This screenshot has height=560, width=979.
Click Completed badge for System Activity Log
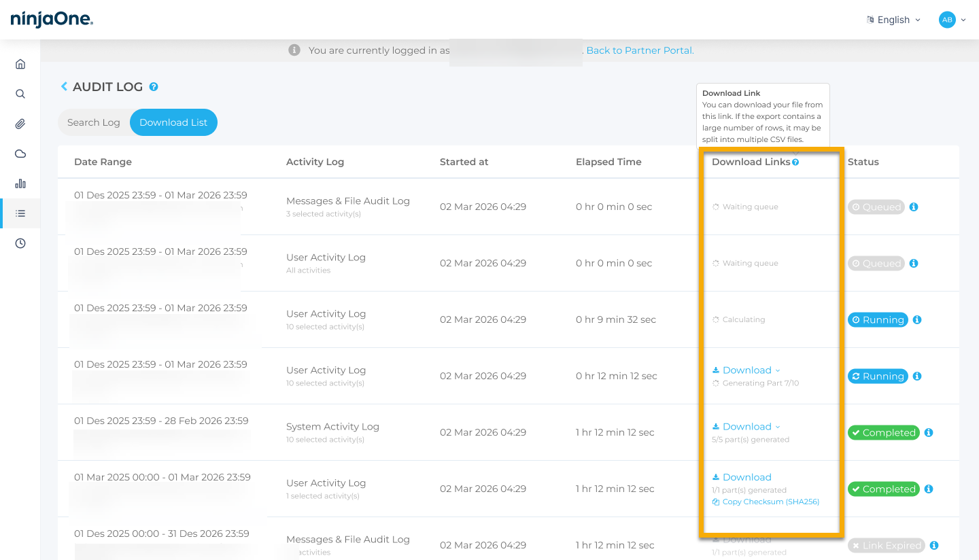[x=883, y=433]
